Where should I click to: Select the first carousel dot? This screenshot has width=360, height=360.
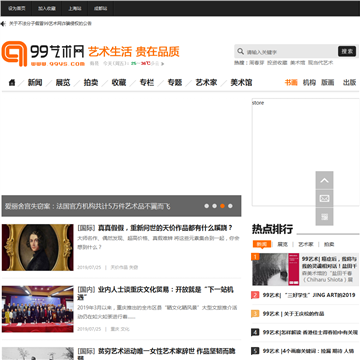coord(207,206)
